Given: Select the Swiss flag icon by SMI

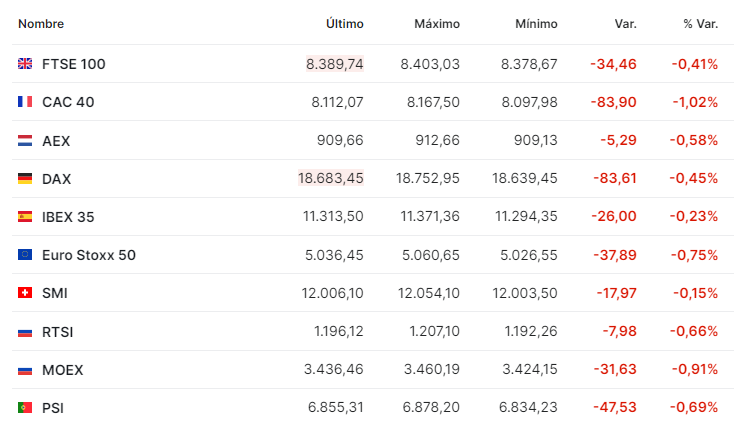Looking at the screenshot, I should [x=25, y=293].
